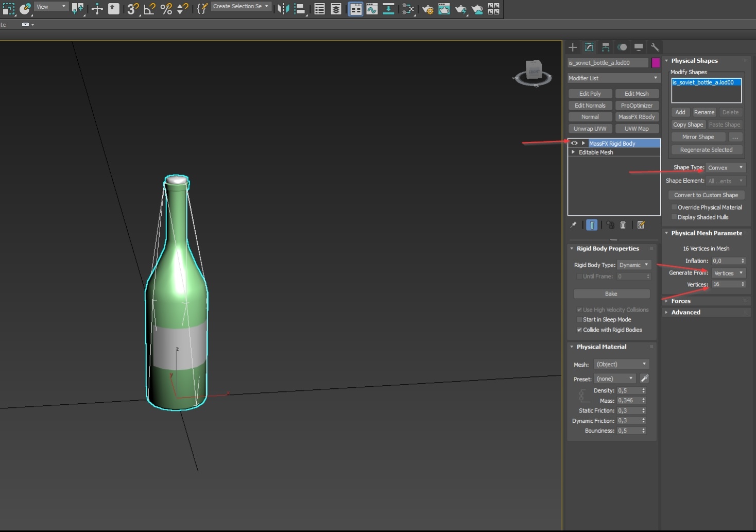This screenshot has width=756, height=532.
Task: Open the Motion panel tab
Action: click(x=622, y=47)
